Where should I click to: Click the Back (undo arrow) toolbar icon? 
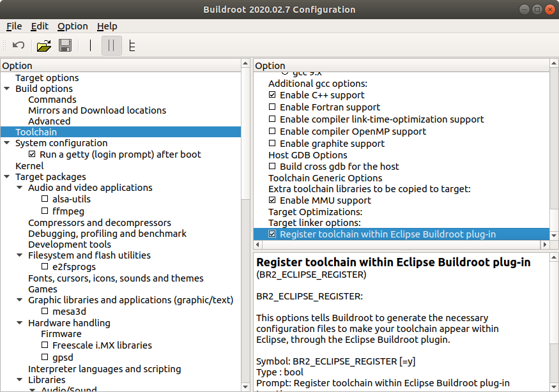(x=18, y=45)
